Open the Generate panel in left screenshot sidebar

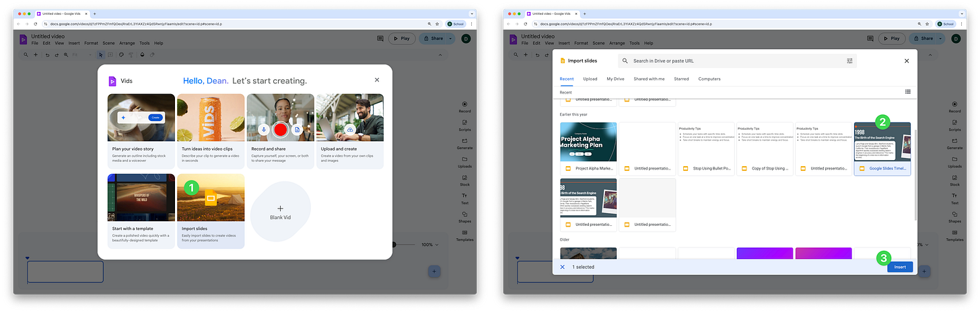[464, 143]
